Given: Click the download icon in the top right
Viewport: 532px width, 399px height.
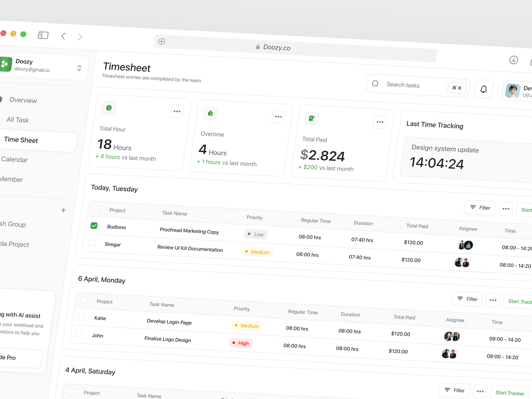Looking at the screenshot, I should (514, 60).
